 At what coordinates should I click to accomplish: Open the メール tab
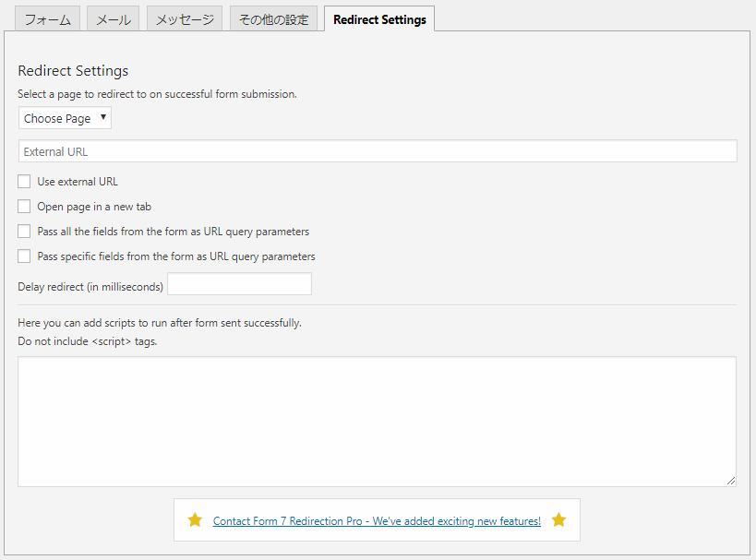click(114, 18)
